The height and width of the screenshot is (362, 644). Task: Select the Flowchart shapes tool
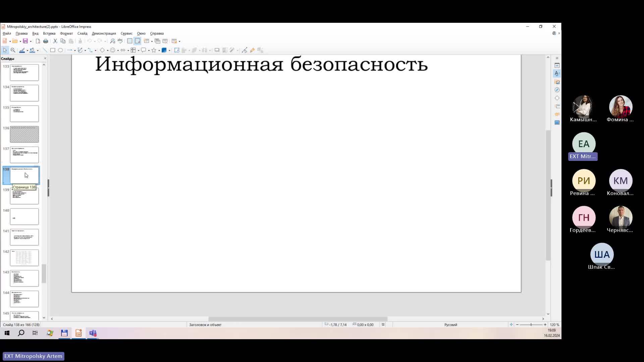point(133,50)
